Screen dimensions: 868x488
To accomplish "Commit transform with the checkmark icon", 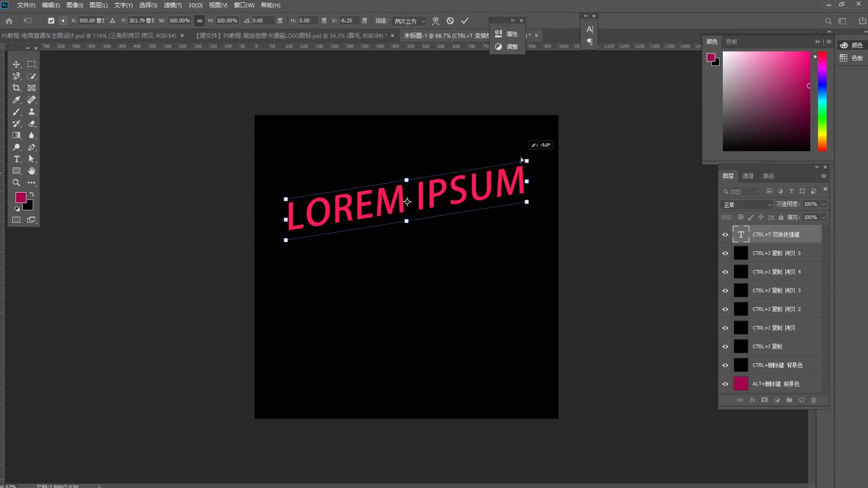I will 465,21.
